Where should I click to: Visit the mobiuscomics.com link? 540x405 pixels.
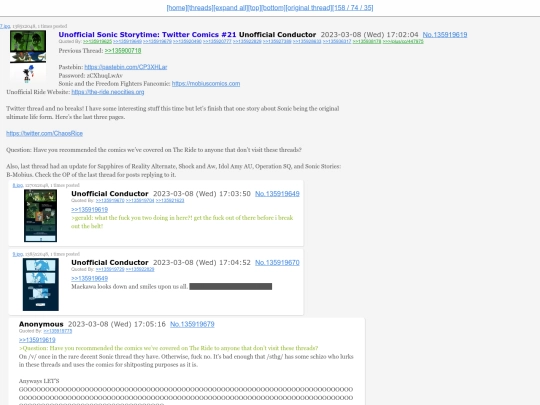(206, 84)
